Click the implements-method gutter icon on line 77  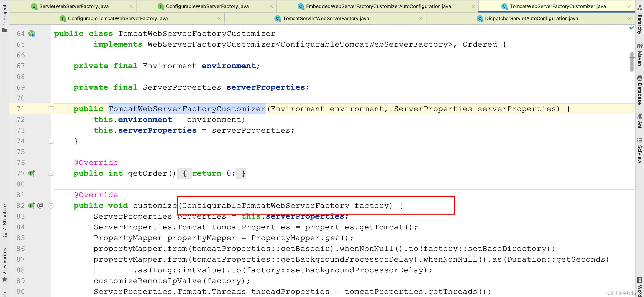pyautogui.click(x=32, y=173)
